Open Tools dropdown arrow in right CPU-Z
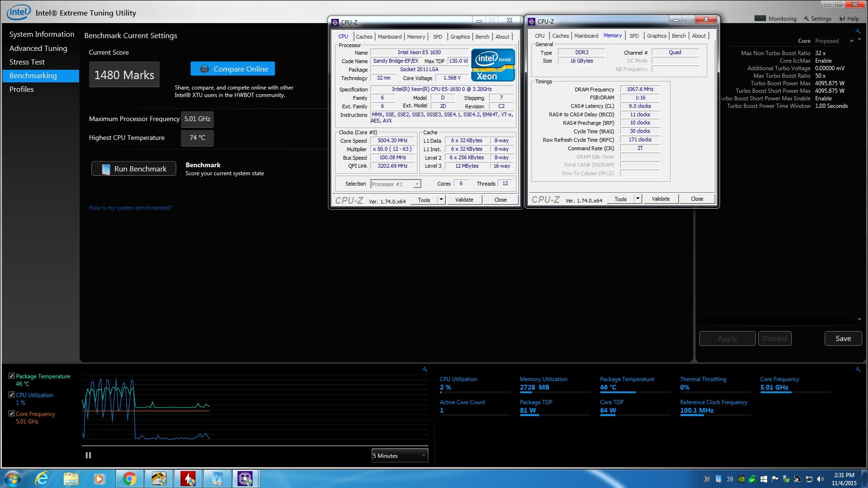This screenshot has width=868, height=488. [x=638, y=199]
